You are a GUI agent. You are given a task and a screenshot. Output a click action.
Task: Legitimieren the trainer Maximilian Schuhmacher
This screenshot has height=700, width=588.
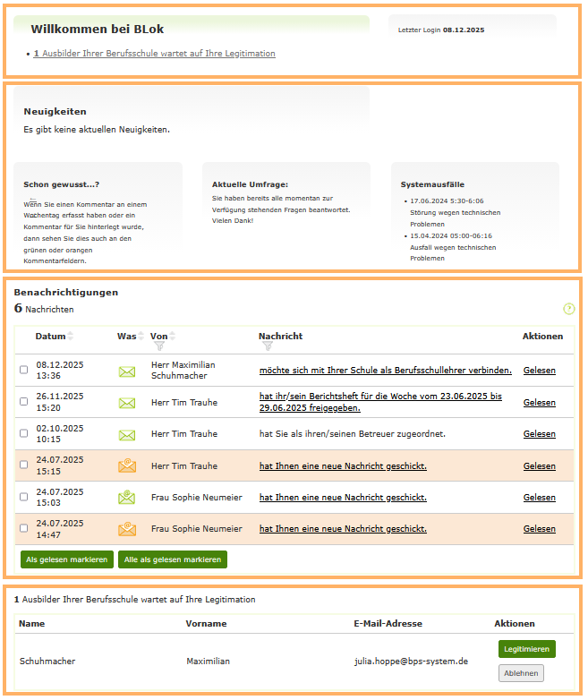[x=527, y=649]
